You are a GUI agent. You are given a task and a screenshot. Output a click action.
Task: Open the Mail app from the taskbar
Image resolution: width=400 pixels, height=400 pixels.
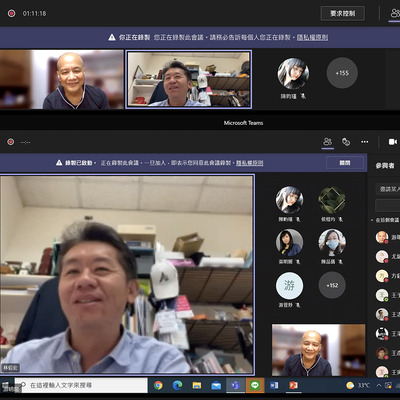(216, 386)
